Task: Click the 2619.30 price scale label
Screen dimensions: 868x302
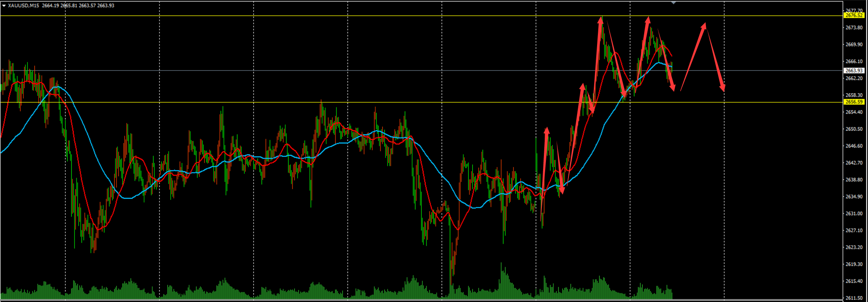Action: (854, 264)
